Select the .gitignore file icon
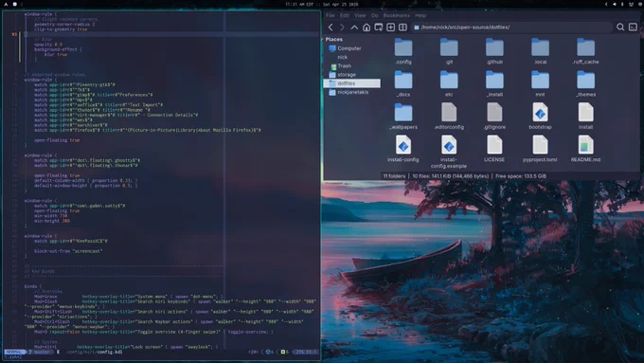The width and height of the screenshot is (644, 363). pyautogui.click(x=494, y=113)
